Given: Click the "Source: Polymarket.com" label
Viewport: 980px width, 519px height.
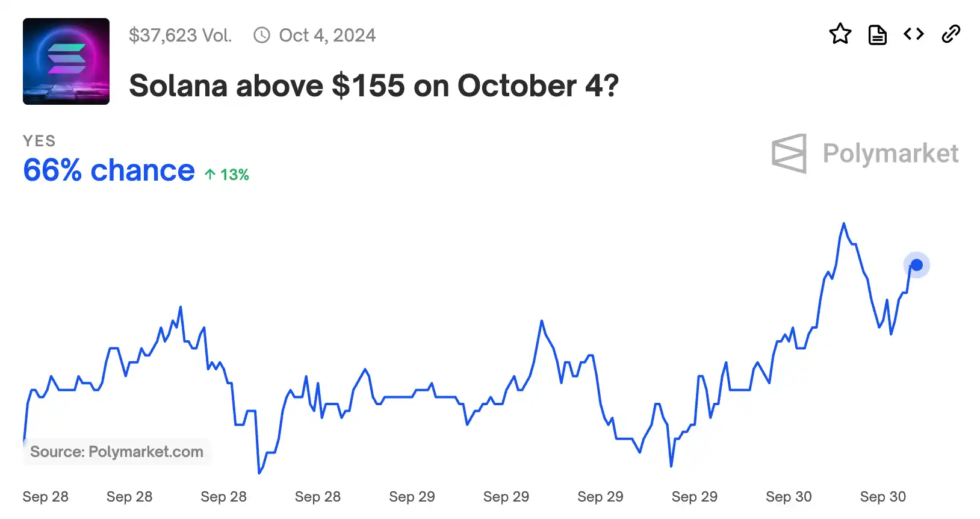Looking at the screenshot, I should [117, 452].
